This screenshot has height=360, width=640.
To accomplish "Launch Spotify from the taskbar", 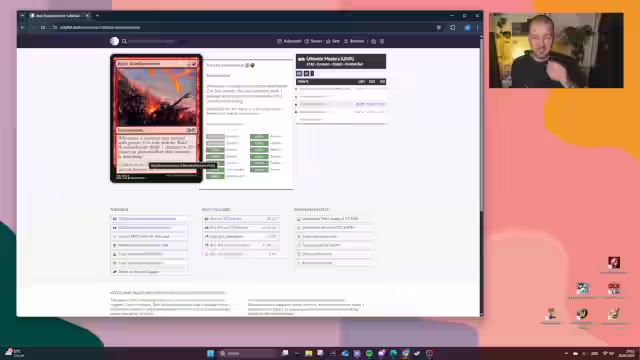I will (x=369, y=353).
